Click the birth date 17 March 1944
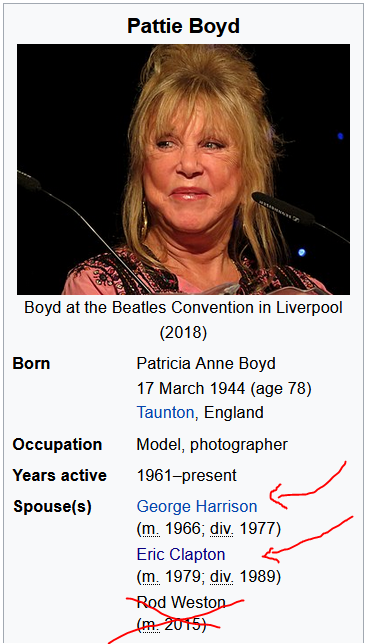The image size is (368, 644). [191, 388]
